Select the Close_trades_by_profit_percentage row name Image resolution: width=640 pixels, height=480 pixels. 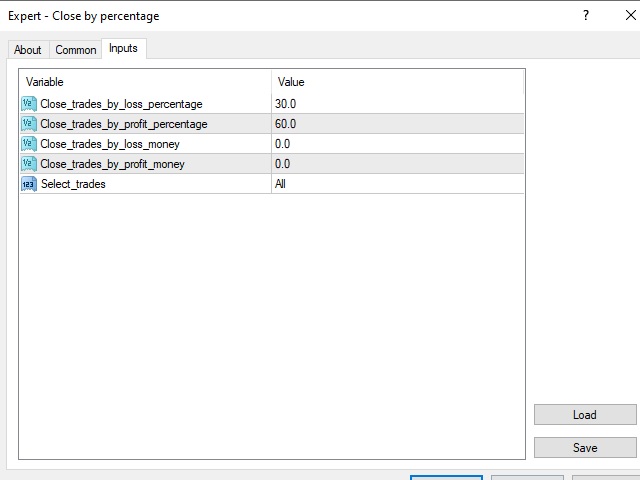124,124
